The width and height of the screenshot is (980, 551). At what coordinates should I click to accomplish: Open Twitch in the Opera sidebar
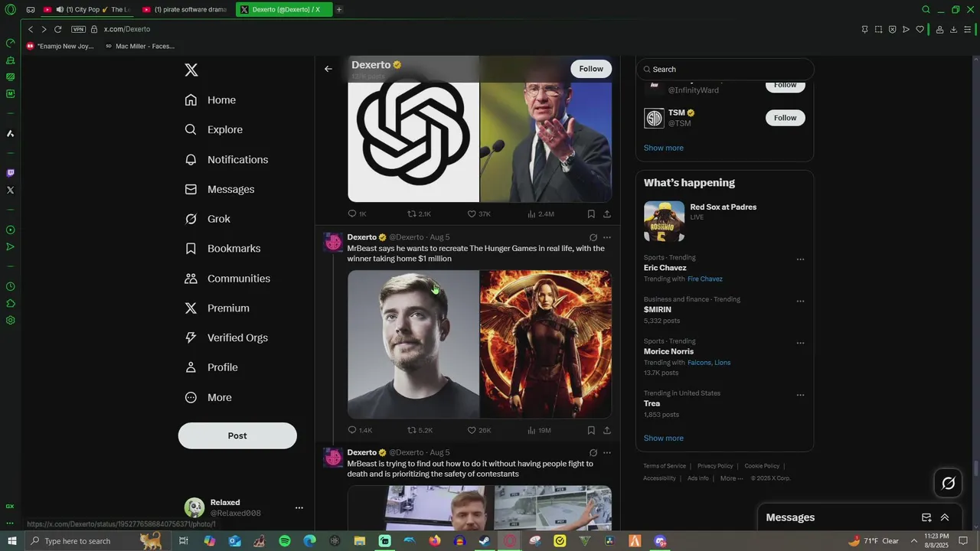(x=10, y=173)
